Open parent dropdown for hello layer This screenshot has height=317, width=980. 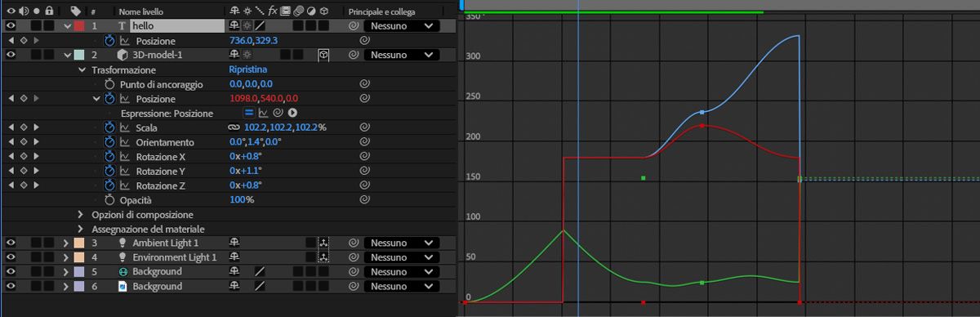402,26
